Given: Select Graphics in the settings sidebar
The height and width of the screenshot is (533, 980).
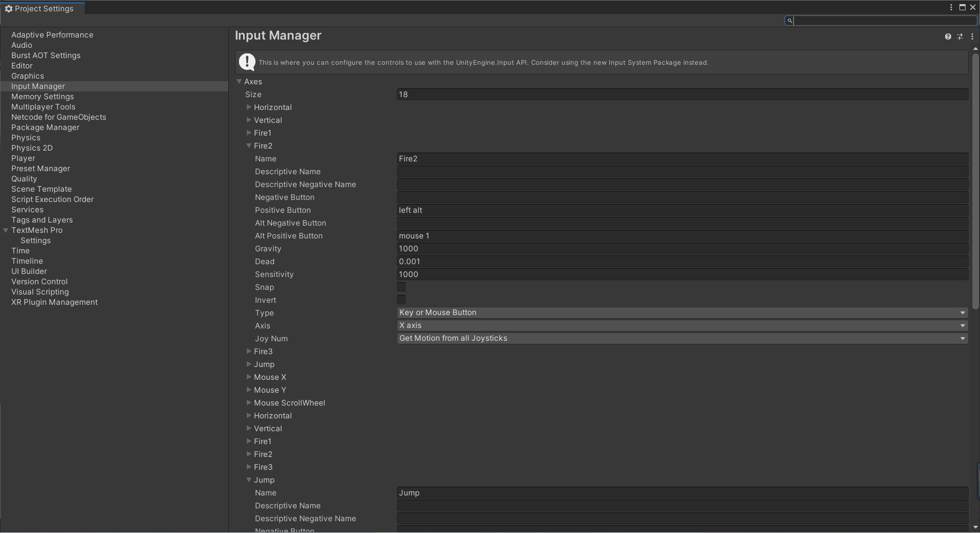Looking at the screenshot, I should click(27, 76).
